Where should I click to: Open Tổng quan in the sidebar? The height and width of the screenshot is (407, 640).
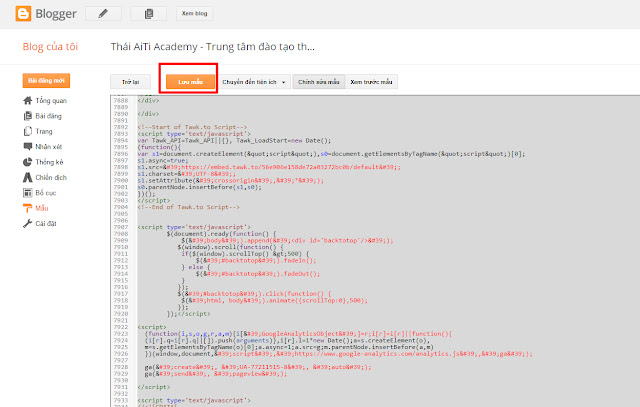pyautogui.click(x=51, y=100)
